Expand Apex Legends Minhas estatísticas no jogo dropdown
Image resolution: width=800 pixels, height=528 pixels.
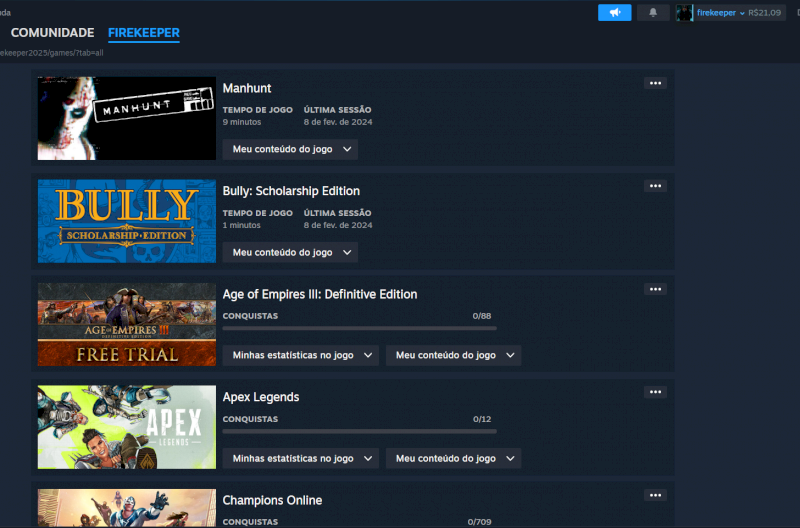pyautogui.click(x=301, y=459)
